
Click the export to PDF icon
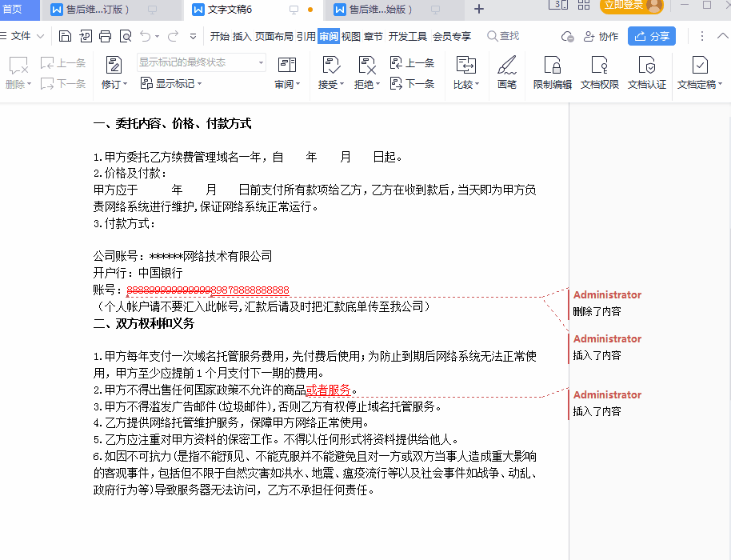click(x=86, y=36)
